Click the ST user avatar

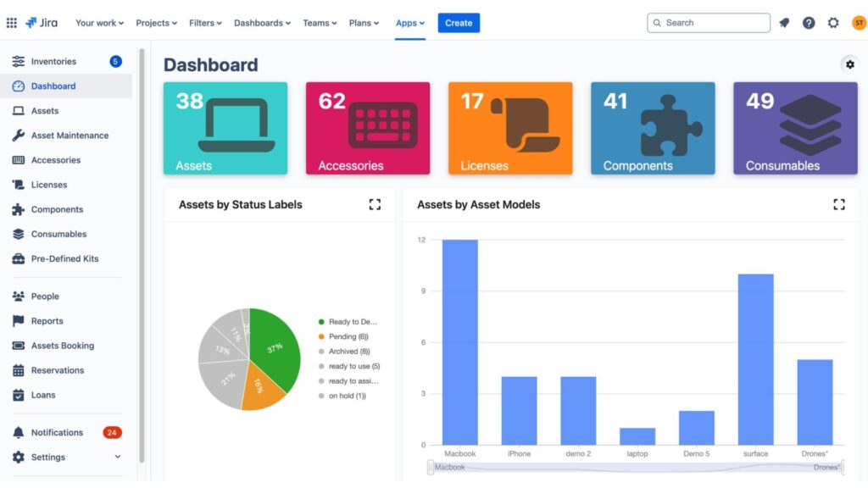click(858, 23)
